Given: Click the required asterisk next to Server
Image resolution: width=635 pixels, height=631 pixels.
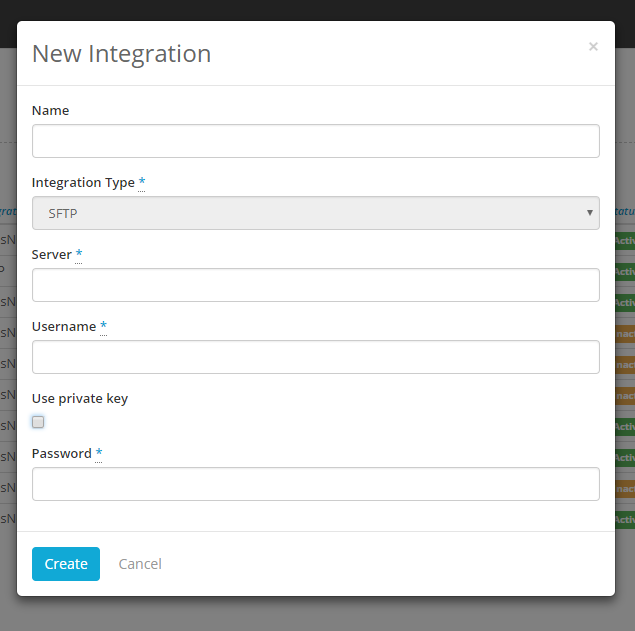Looking at the screenshot, I should [x=79, y=254].
